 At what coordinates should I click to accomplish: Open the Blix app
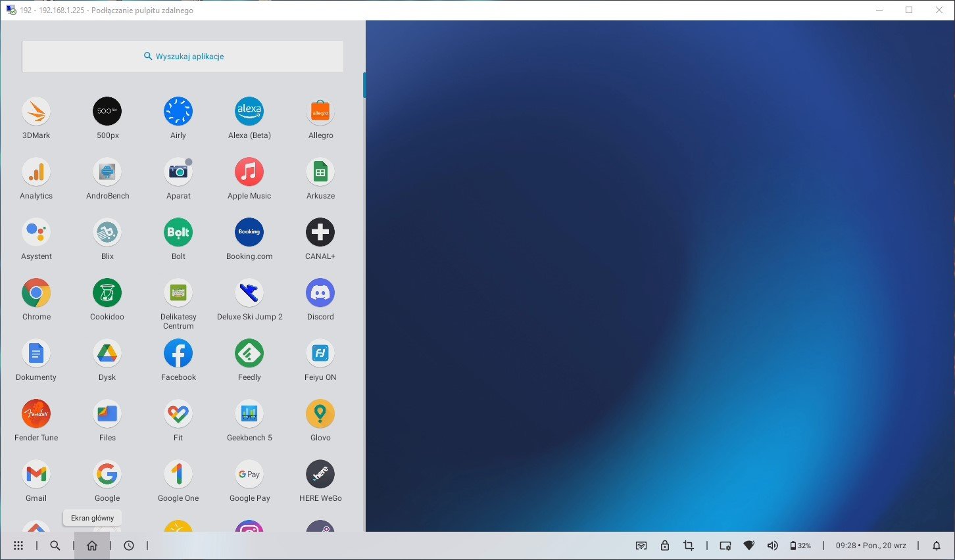click(x=107, y=232)
